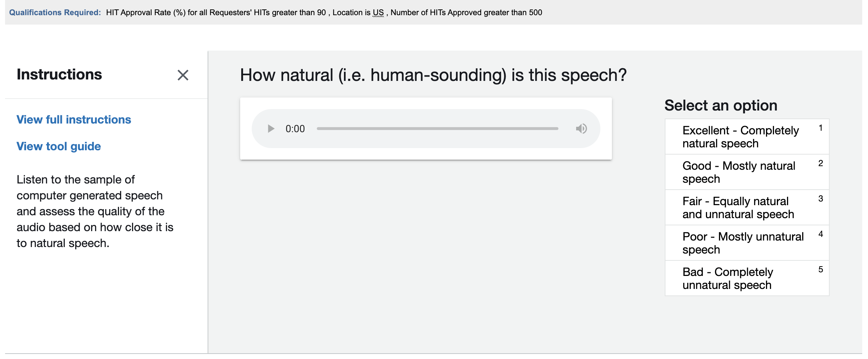Click the Listen to the sample instruction paragraph
This screenshot has width=868, height=359.
pos(95,211)
